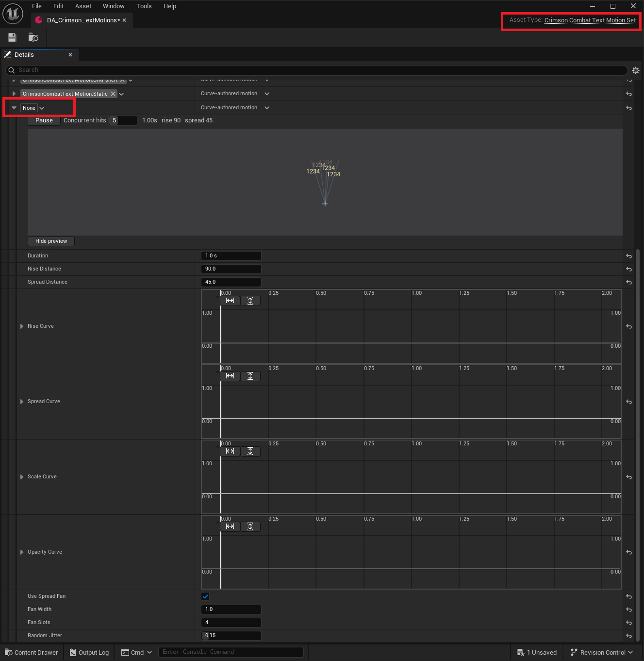This screenshot has height=661, width=644.
Task: Click the Fan Slots value field
Action: pyautogui.click(x=231, y=623)
